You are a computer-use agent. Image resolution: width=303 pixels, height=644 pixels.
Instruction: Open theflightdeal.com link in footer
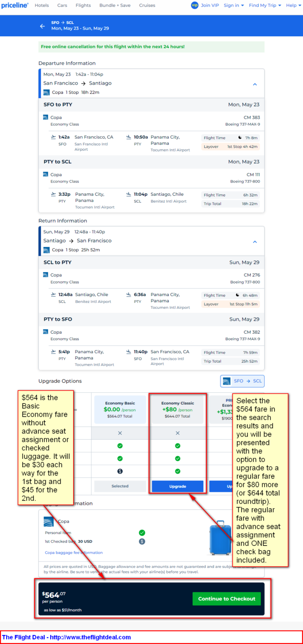[90, 637]
